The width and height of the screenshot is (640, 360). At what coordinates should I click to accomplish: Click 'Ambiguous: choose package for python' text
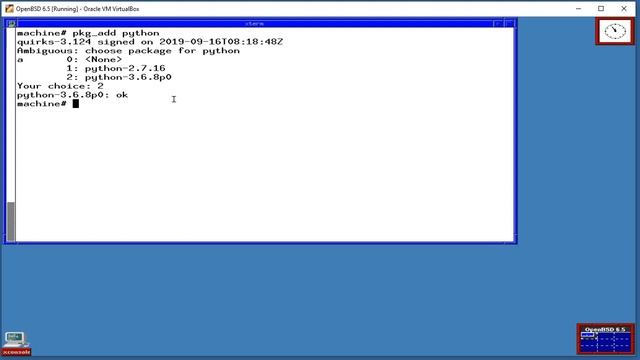pyautogui.click(x=128, y=51)
